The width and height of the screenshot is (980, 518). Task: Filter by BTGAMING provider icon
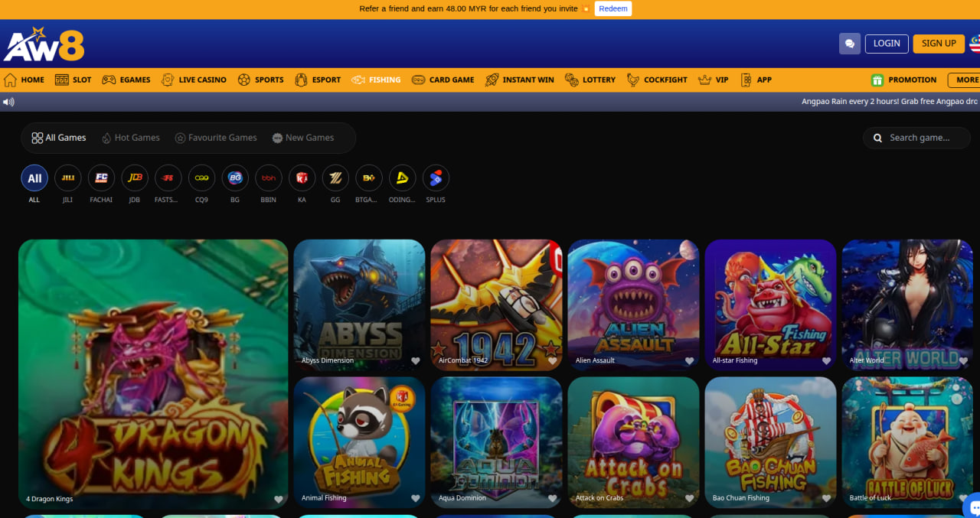(369, 178)
